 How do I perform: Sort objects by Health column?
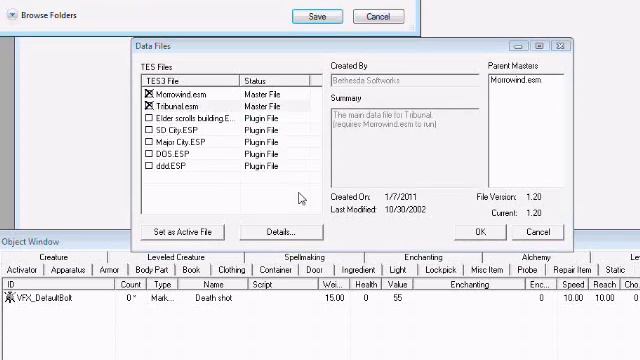click(x=366, y=284)
